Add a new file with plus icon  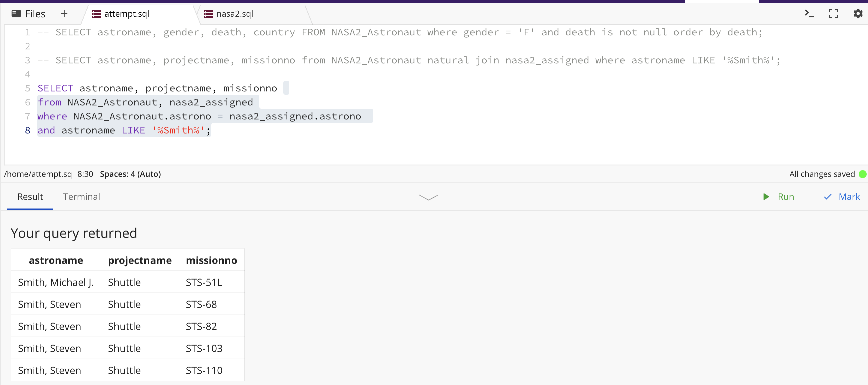click(64, 13)
